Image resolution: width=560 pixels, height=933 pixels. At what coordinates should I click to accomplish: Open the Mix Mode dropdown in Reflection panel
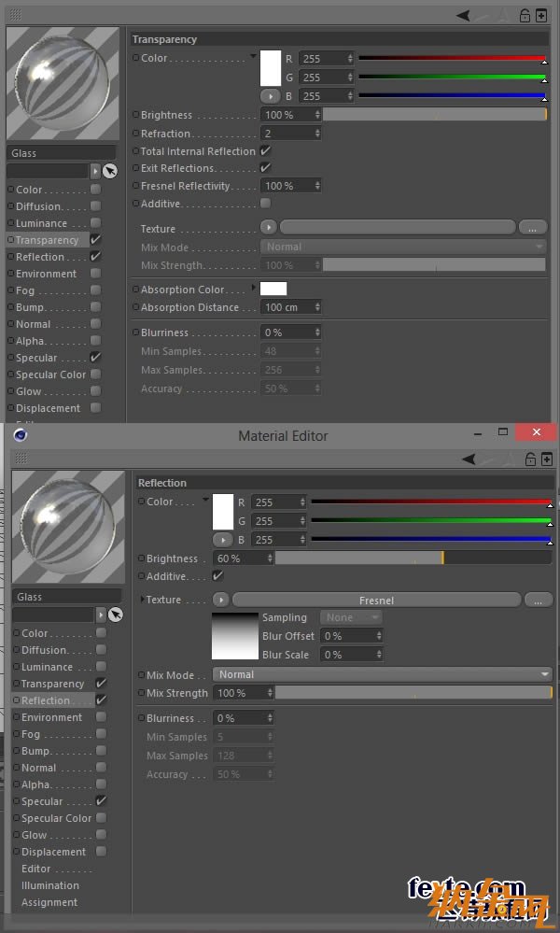382,674
